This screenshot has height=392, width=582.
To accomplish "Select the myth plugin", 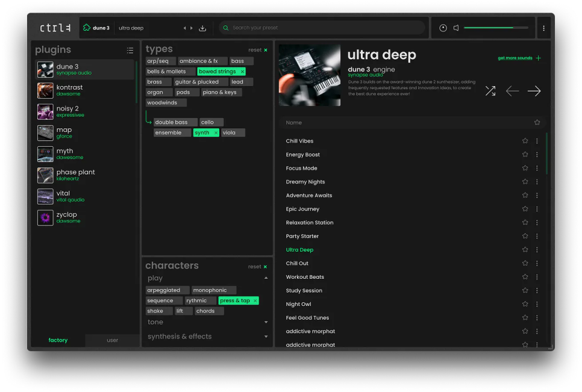I will (84, 154).
